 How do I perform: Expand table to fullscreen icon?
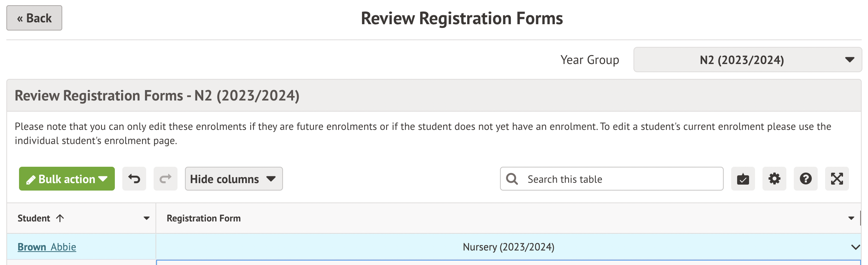pos(837,179)
